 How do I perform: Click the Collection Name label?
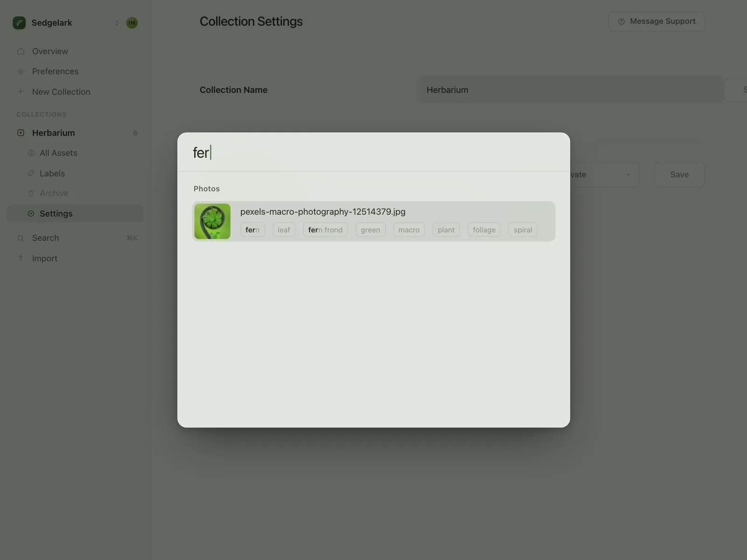[233, 90]
